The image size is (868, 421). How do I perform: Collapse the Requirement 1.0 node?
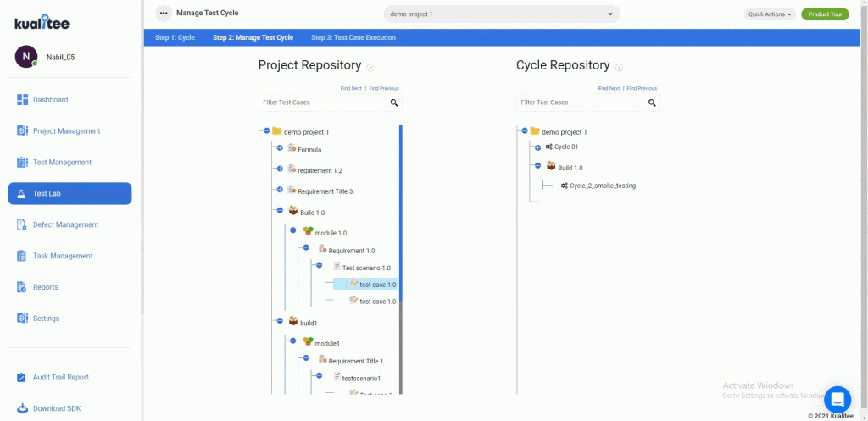(x=306, y=247)
